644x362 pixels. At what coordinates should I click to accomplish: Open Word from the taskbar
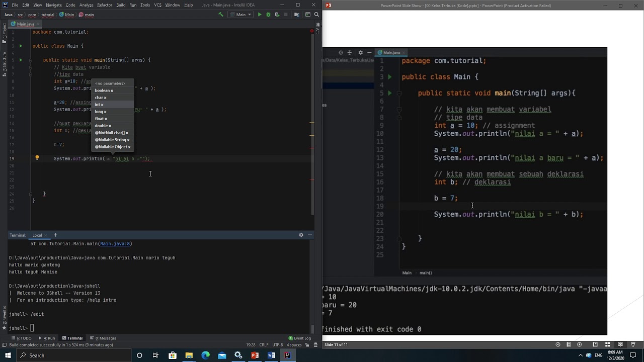[x=271, y=355]
